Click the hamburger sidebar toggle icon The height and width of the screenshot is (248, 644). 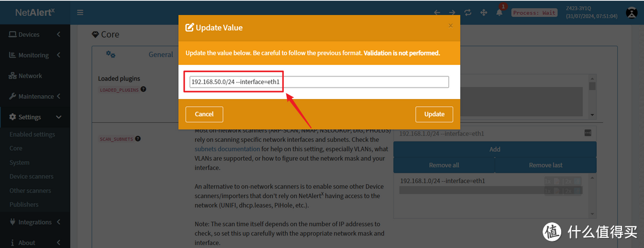point(80,13)
